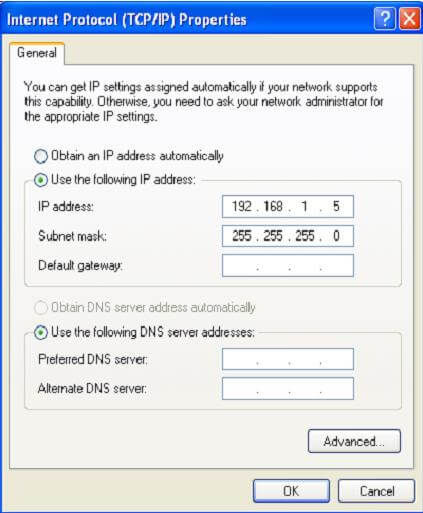The width and height of the screenshot is (423, 513).
Task: Click first octet 192 of IP address
Action: [242, 206]
